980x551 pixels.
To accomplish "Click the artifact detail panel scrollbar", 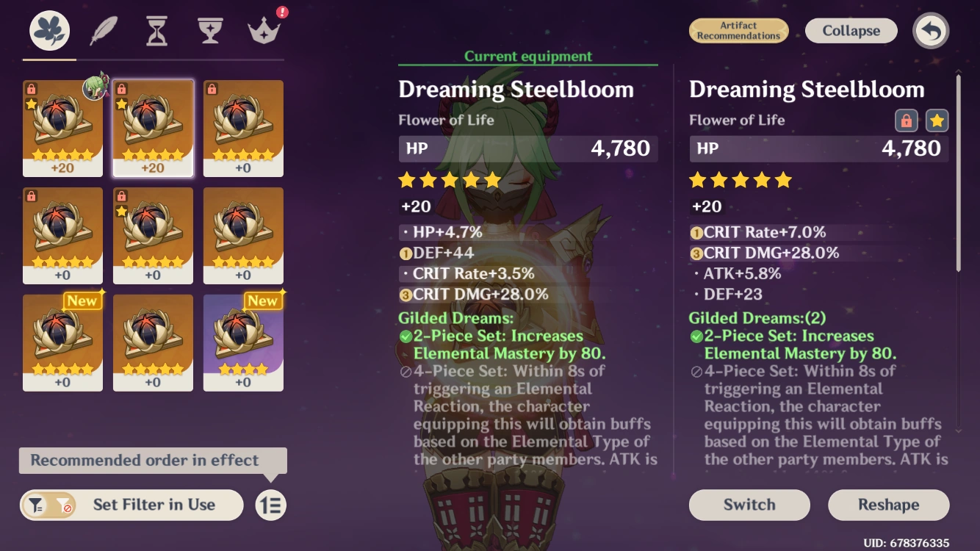I will (958, 173).
